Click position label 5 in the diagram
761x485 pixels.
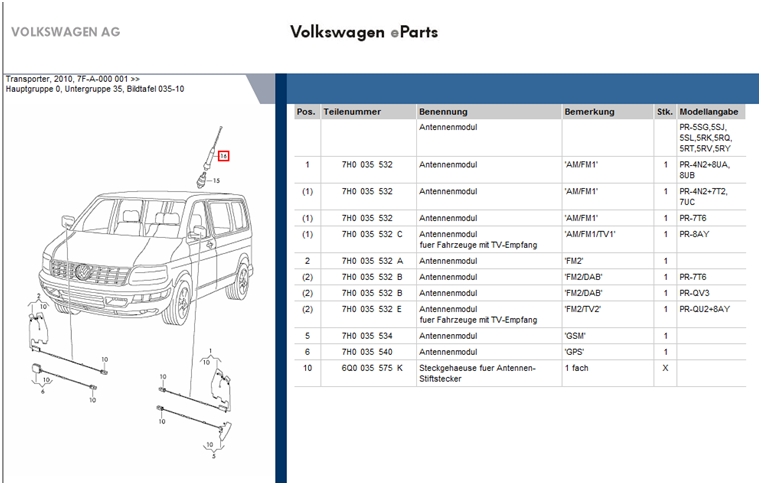[214, 455]
